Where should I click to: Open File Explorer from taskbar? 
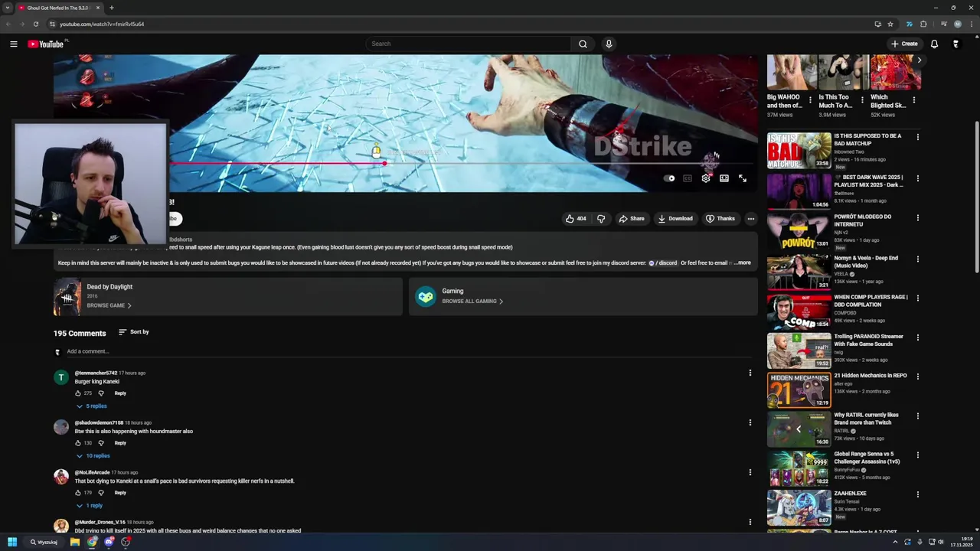tap(75, 542)
